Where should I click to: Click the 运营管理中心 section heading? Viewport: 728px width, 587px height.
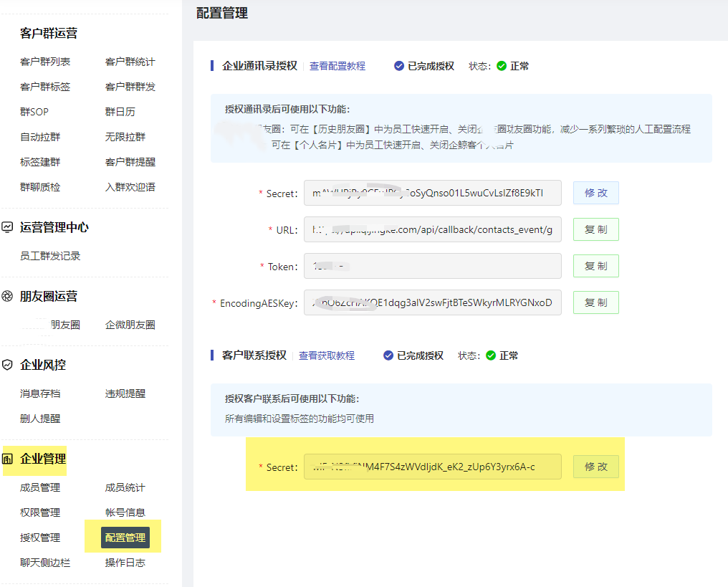pyautogui.click(x=54, y=227)
